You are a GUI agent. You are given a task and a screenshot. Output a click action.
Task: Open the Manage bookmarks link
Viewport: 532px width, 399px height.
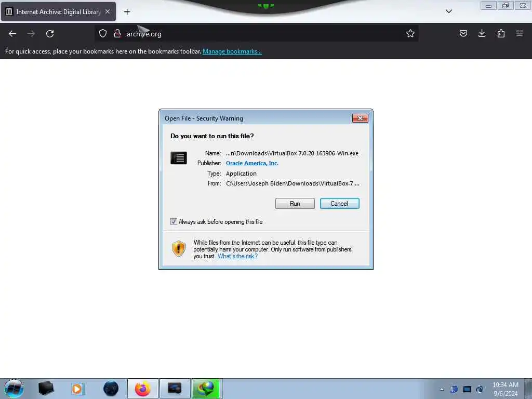pos(232,51)
